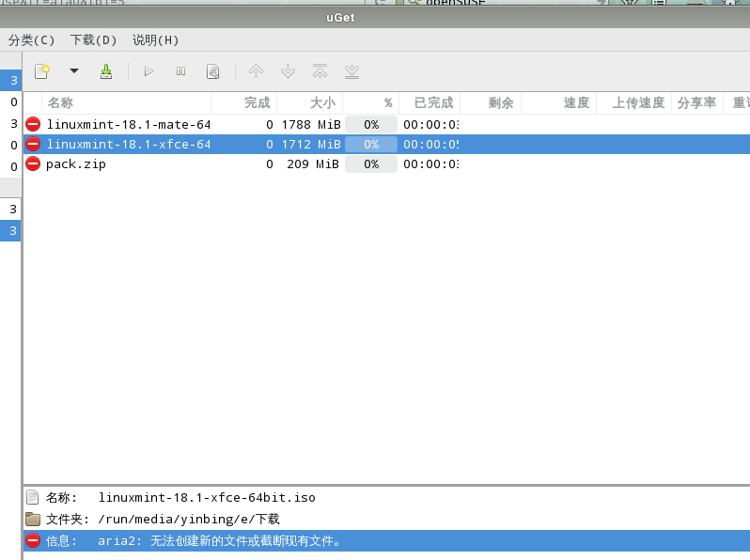Open the download properties icon
Screen dimensions: 750x560
(x=212, y=71)
